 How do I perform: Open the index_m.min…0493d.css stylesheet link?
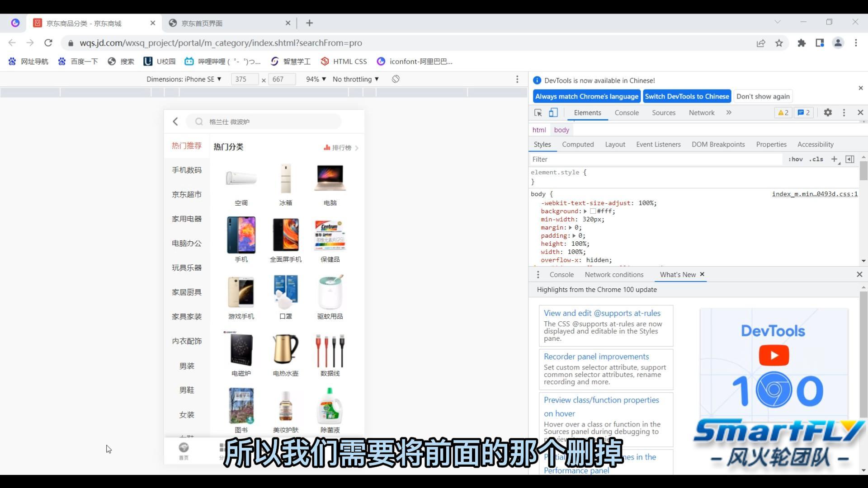coord(814,194)
